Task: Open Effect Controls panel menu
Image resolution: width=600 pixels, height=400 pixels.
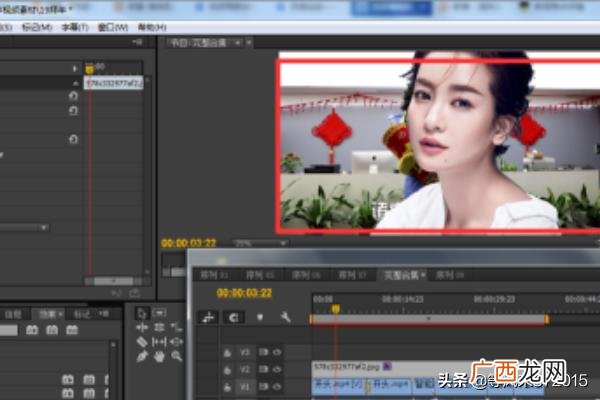Action: click(138, 42)
